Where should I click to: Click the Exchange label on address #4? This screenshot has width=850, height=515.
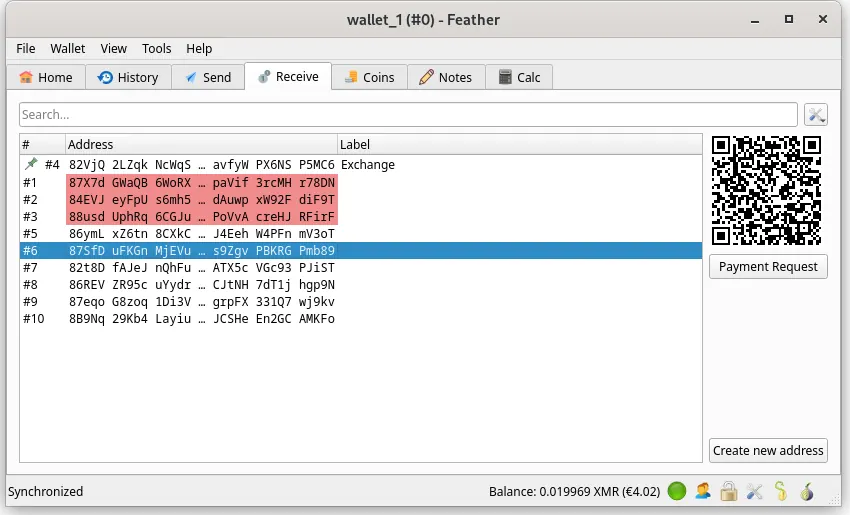368,164
